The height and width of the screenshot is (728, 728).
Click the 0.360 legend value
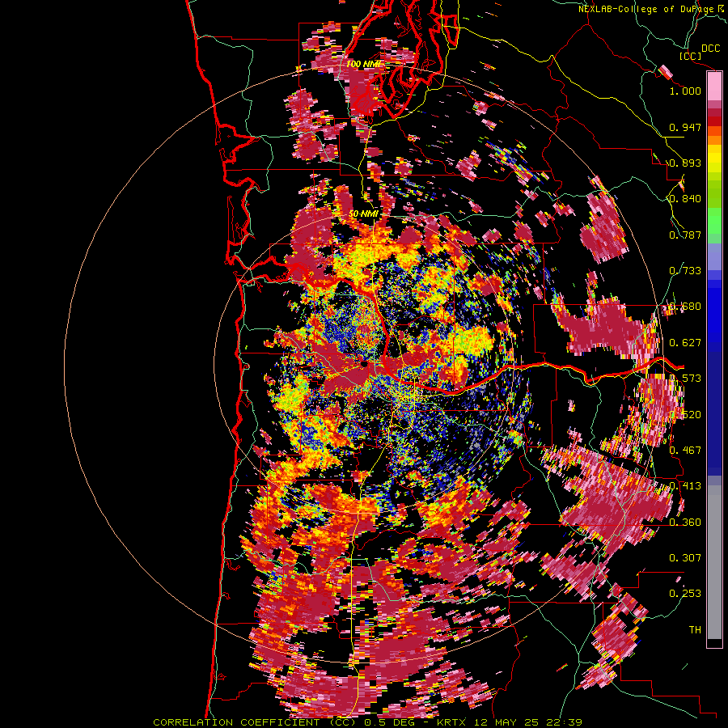pos(685,522)
